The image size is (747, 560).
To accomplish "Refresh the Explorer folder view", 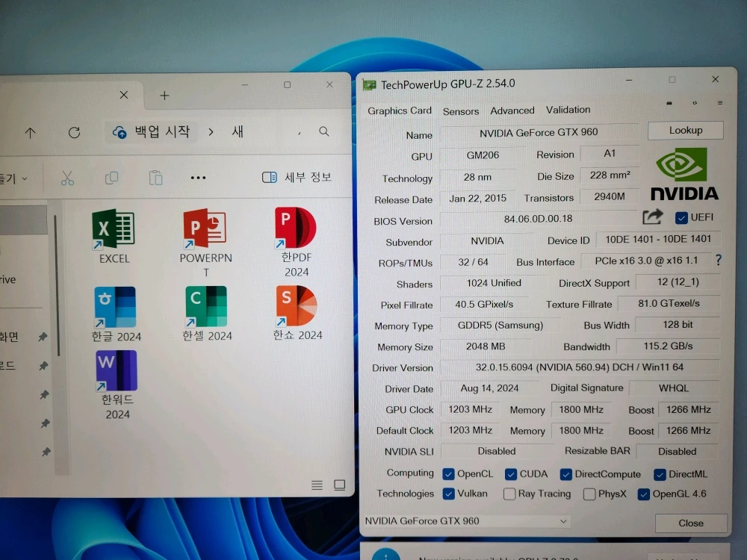I will coord(74,132).
